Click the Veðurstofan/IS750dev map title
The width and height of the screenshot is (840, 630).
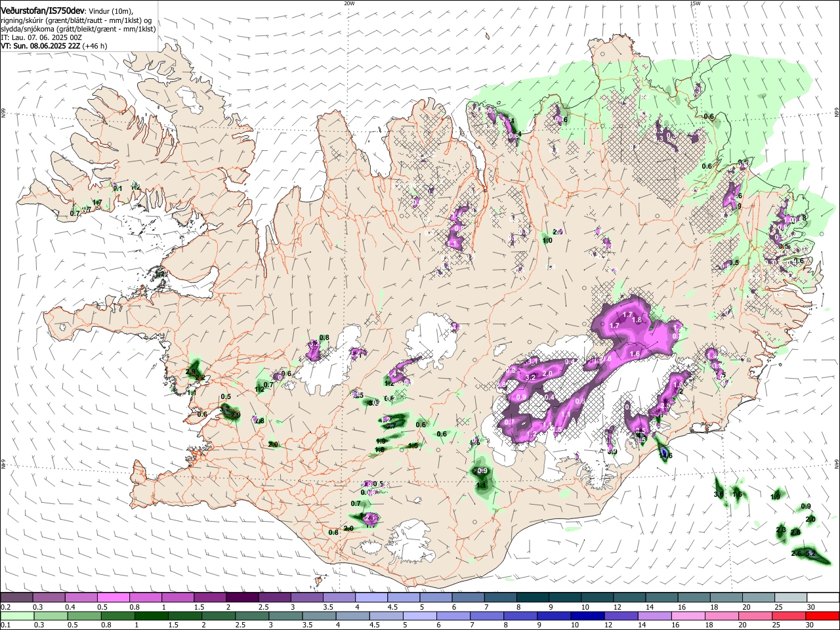(x=43, y=11)
